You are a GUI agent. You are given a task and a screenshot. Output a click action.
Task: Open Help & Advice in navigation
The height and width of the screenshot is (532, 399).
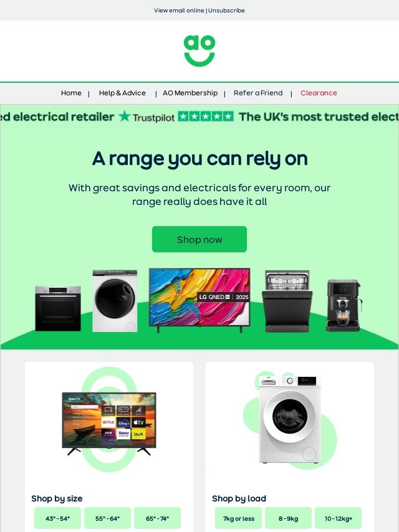tap(122, 93)
